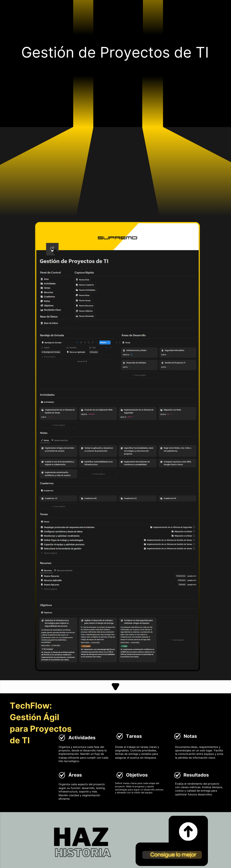The width and height of the screenshot is (231, 868).
Task: Open the three-dot options in Bandeja de Entrada toolbar
Action: click(96, 342)
